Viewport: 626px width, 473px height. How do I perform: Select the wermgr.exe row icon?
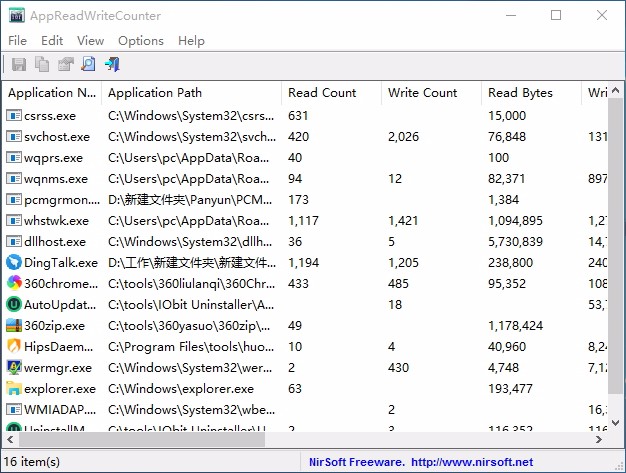pyautogui.click(x=14, y=367)
